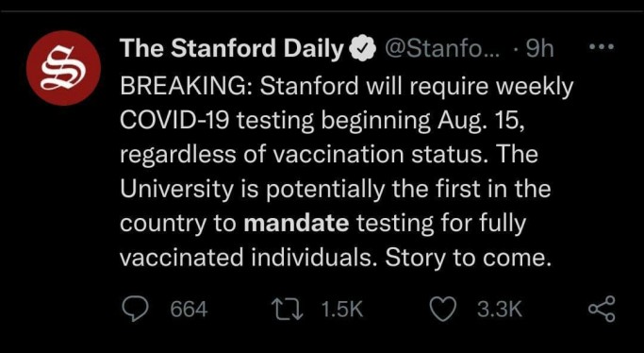Screen dimensions: 644x353
Task: Click COVID-19 in the tweet text
Action: tap(175, 121)
